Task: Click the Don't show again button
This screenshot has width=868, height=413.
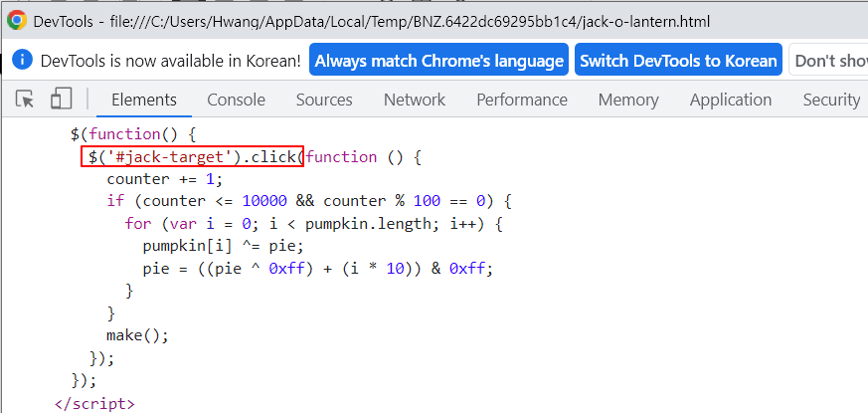Action: [x=828, y=60]
